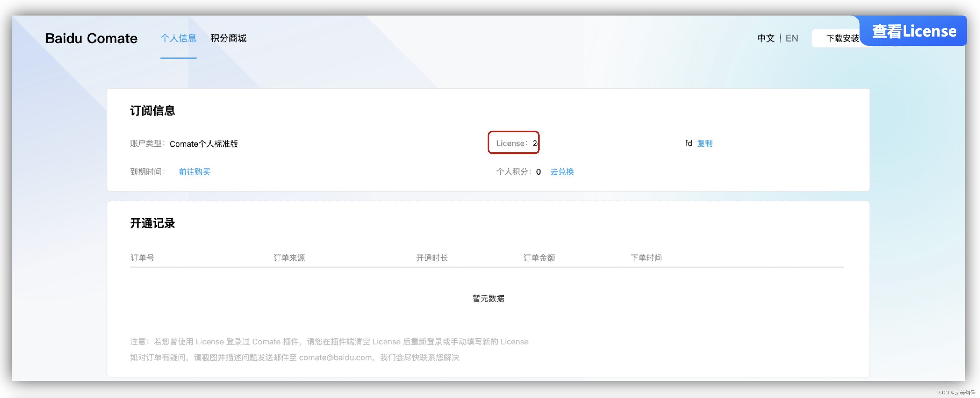Click the comate@baidu.com contact note line
Screen dimensions: 980x398
coord(295,357)
